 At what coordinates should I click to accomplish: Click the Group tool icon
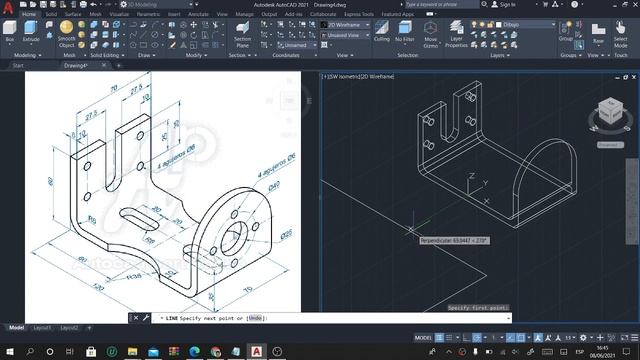tap(566, 32)
